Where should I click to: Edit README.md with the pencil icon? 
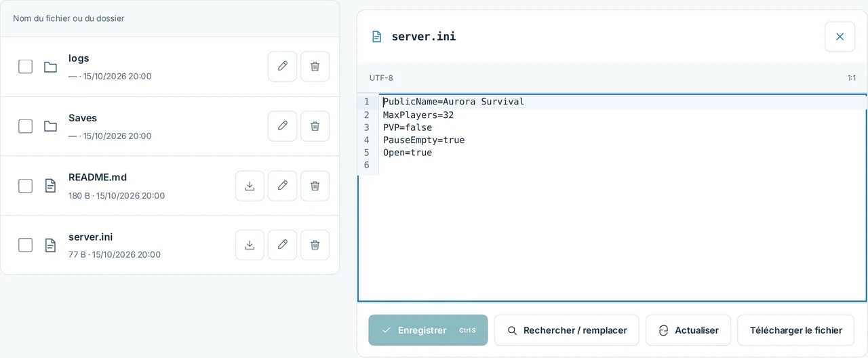[x=282, y=186]
